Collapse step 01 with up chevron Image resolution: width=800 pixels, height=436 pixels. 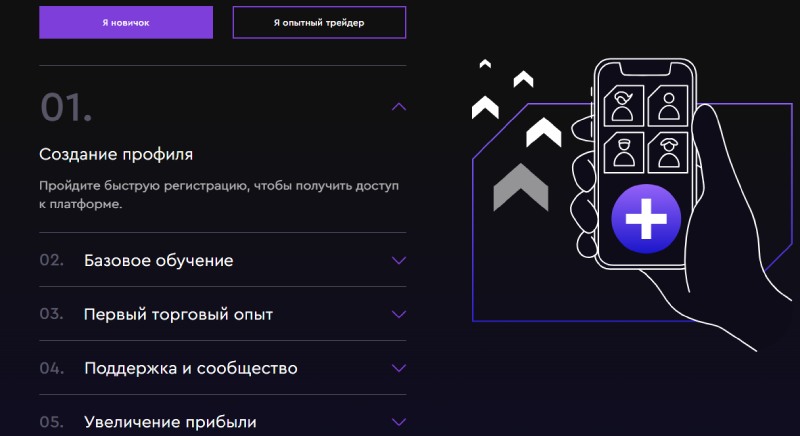[399, 107]
